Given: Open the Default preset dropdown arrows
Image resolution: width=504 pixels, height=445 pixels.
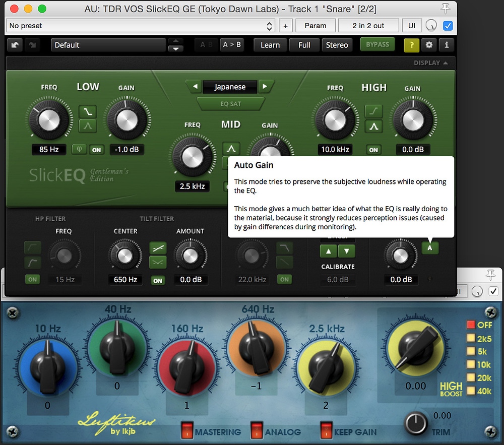Looking at the screenshot, I should click(175, 45).
